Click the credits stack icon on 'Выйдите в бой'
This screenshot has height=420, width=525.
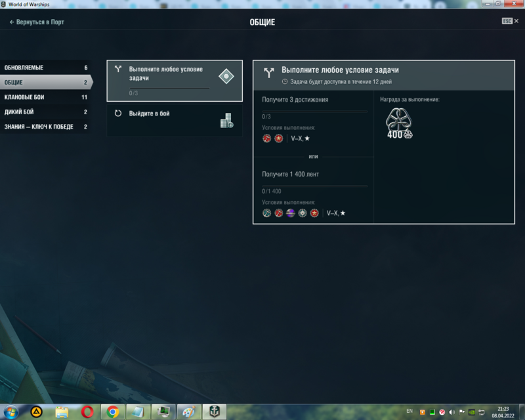pos(226,120)
